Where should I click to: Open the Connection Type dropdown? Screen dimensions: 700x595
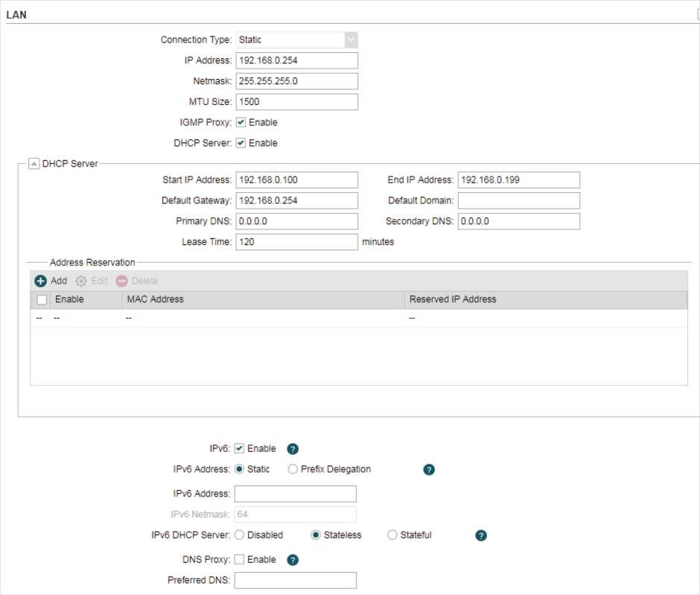tap(351, 40)
